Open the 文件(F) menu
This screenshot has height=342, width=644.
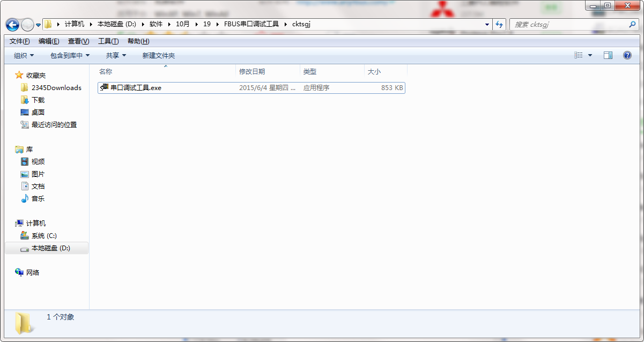tap(20, 41)
